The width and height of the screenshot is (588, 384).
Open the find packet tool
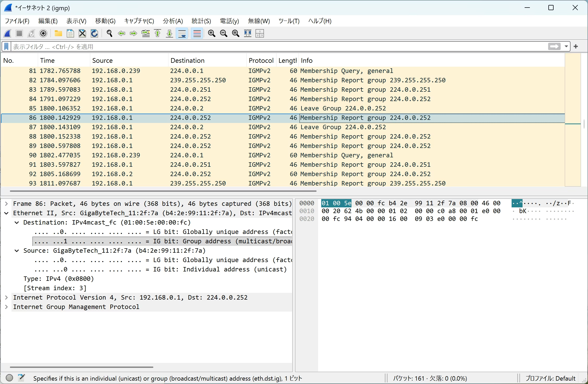click(x=109, y=33)
